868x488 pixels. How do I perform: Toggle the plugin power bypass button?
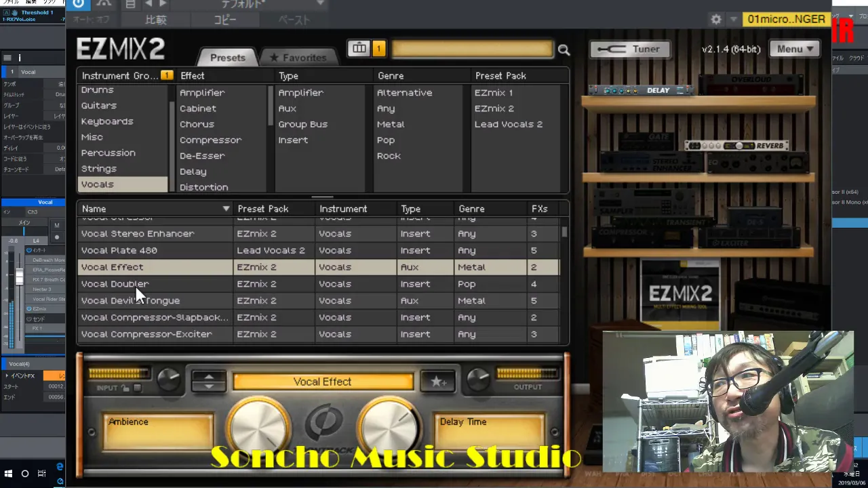78,3
